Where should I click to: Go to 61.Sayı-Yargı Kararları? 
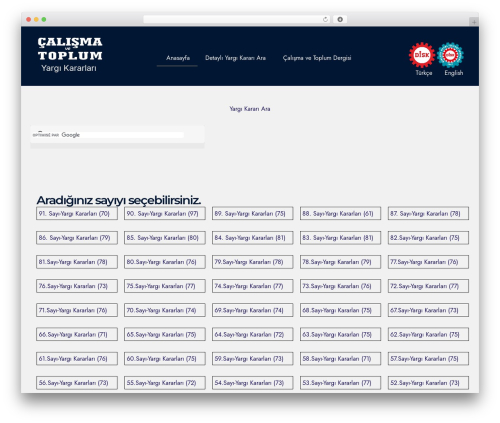tap(77, 359)
